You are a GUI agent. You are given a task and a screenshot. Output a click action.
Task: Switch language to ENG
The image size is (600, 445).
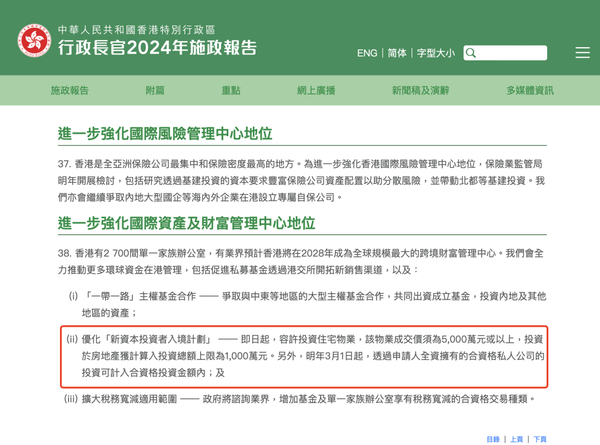click(367, 53)
